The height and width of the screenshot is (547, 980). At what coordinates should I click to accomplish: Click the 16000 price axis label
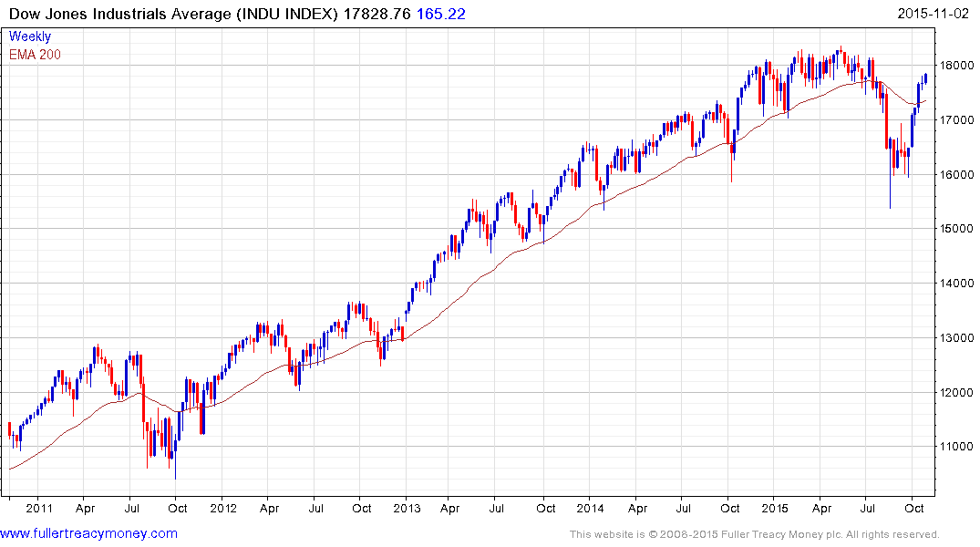tap(957, 174)
